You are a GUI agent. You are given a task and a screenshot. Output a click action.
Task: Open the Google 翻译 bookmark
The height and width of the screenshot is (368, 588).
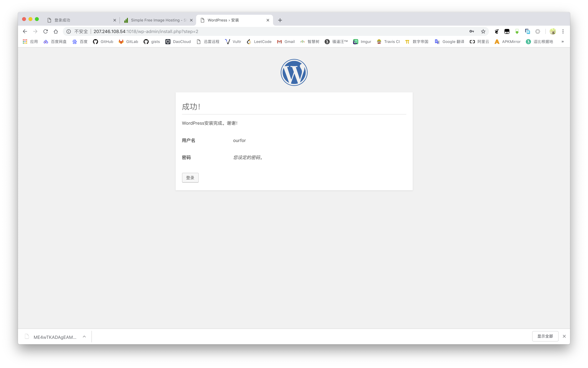450,42
